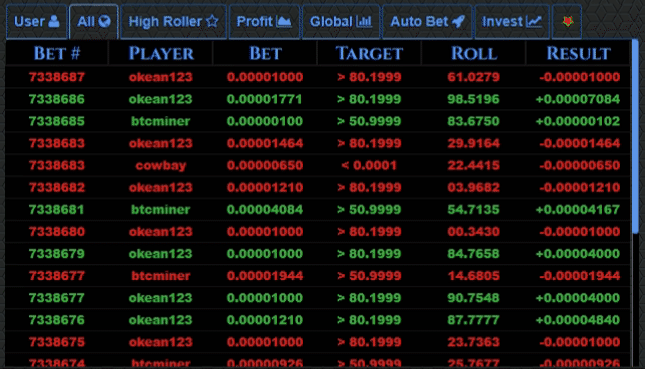Click roll value 84.7658
645x369 pixels.
coord(473,254)
